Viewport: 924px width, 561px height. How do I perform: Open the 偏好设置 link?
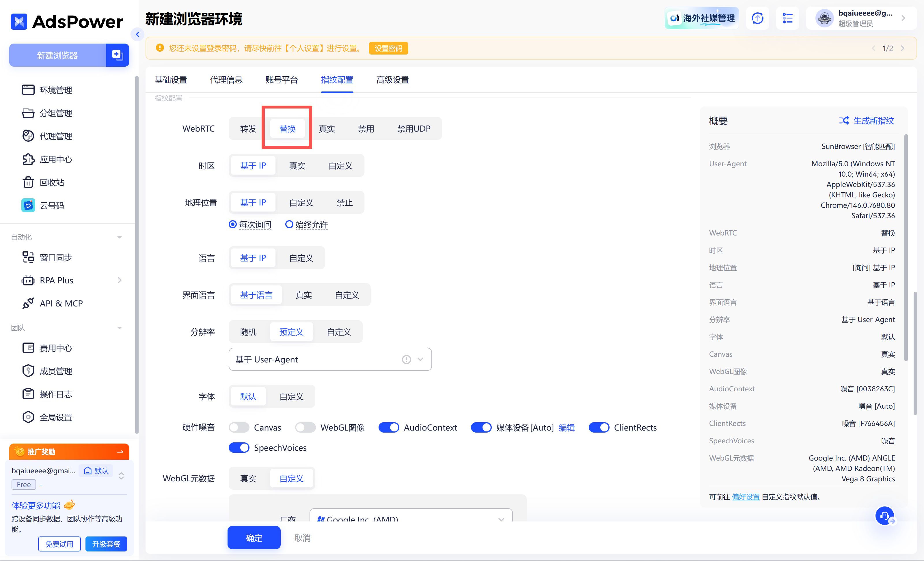pyautogui.click(x=746, y=497)
